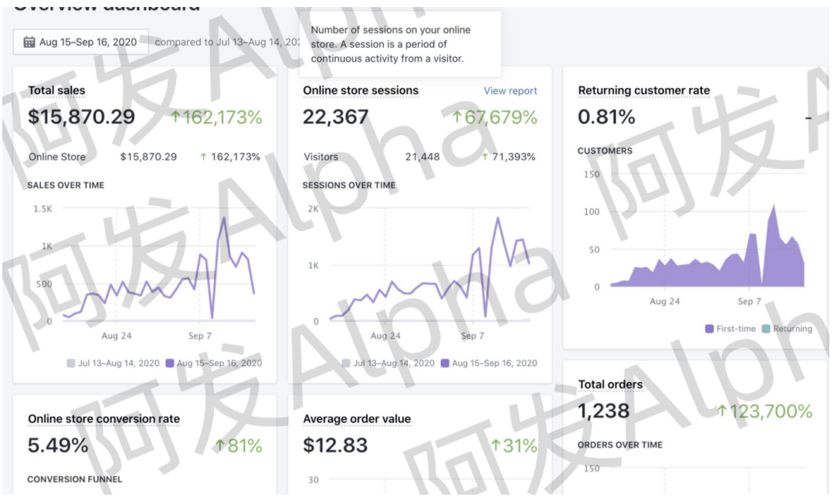Viewport: 834px width, 504px height.
Task: Open the Online store conversion rate metric
Action: tap(103, 419)
